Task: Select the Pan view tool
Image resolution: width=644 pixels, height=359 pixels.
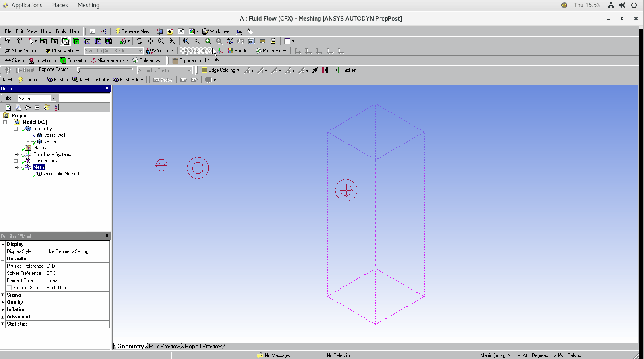Action: click(x=150, y=41)
